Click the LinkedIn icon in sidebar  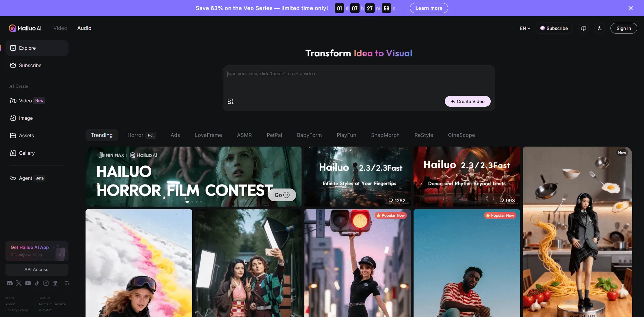(x=55, y=283)
